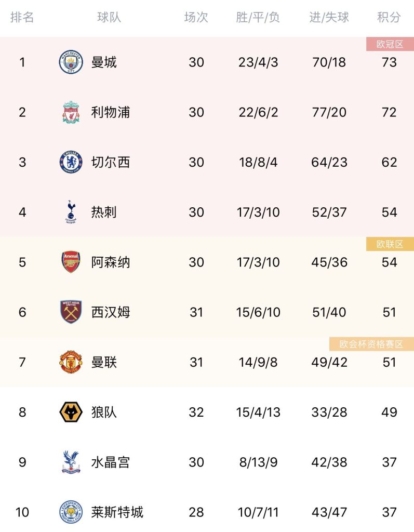The image size is (414, 532).
Task: Click the 欧冠区 zone label
Action: (390, 44)
